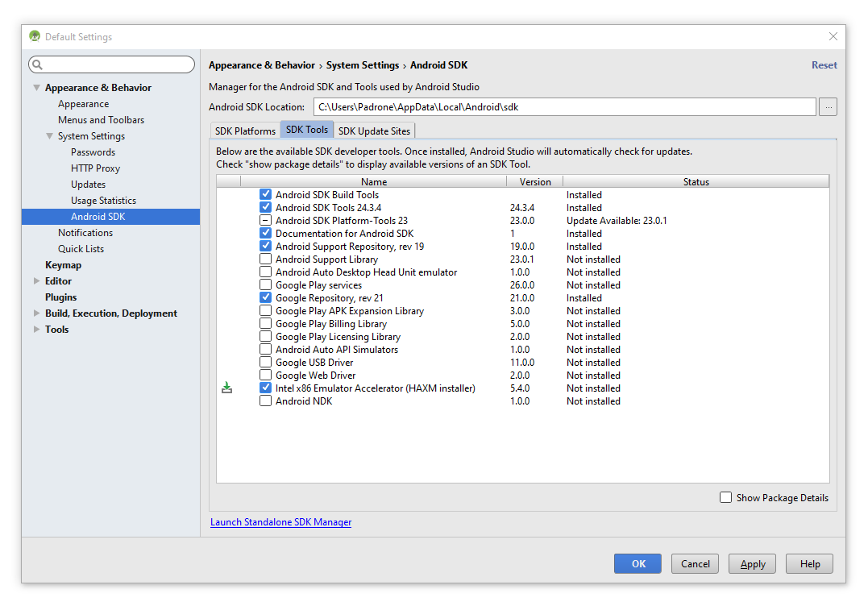Open Quick Lists settings

pos(81,249)
